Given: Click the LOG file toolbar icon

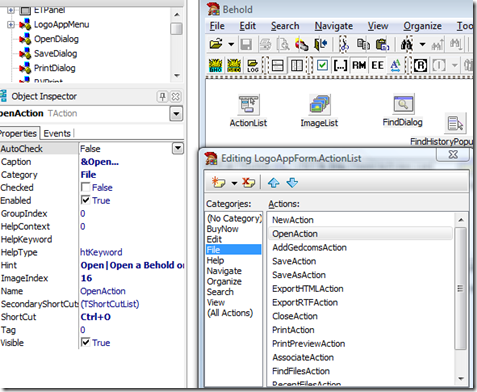Looking at the screenshot, I should click(253, 65).
